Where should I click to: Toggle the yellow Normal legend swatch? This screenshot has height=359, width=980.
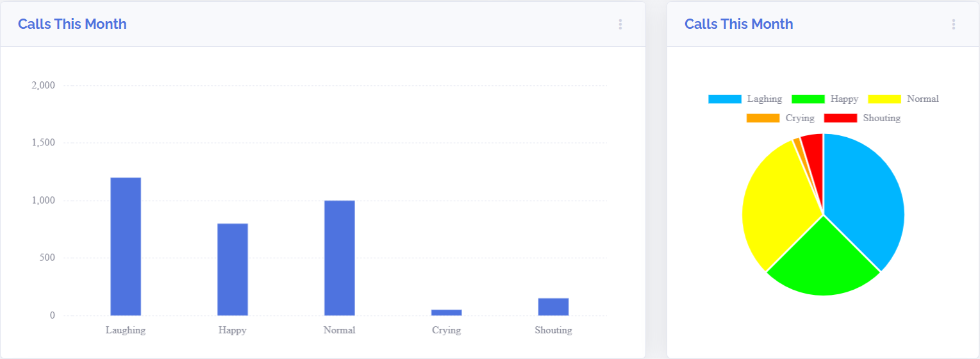click(884, 99)
